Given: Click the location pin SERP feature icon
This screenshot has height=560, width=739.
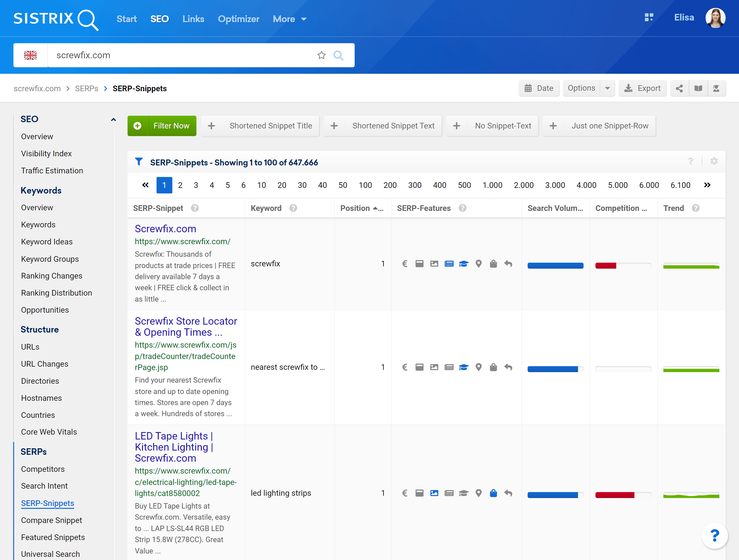Looking at the screenshot, I should 479,264.
